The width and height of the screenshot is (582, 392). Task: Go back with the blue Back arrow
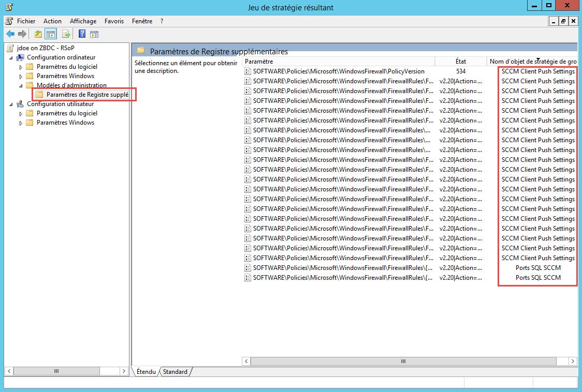(10, 34)
